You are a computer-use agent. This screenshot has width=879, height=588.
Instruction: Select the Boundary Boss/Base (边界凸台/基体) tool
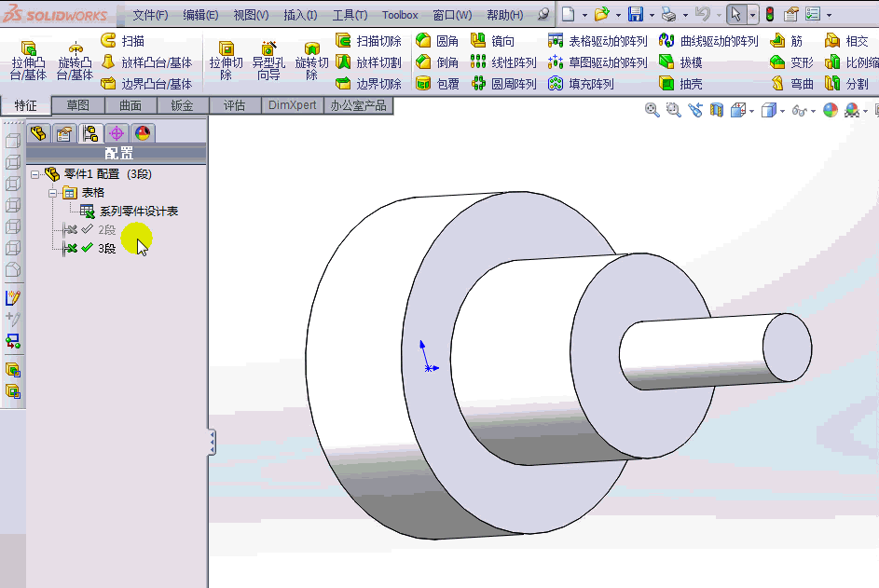146,84
